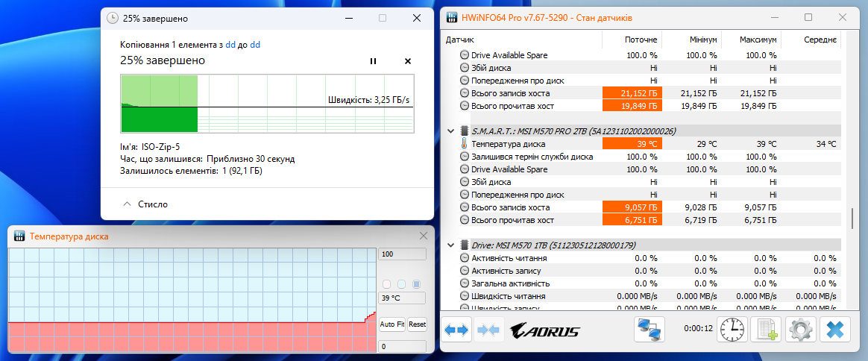Close sensors with the blue X button
Image resolution: width=868 pixels, height=361 pixels.
point(834,330)
